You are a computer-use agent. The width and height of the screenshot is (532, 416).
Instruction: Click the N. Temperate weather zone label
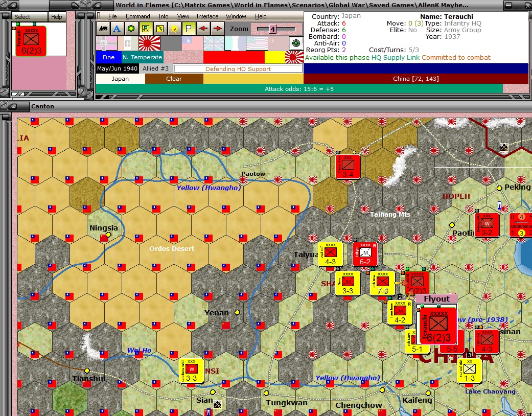(x=142, y=57)
